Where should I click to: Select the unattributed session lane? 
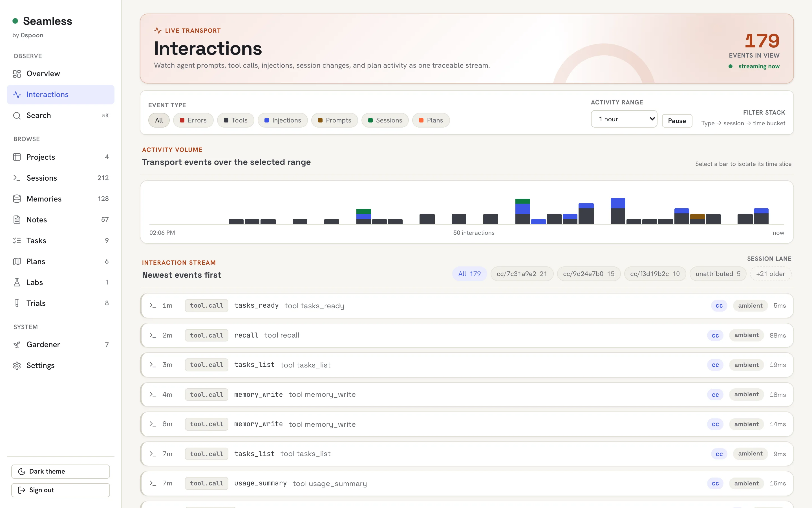pyautogui.click(x=718, y=274)
